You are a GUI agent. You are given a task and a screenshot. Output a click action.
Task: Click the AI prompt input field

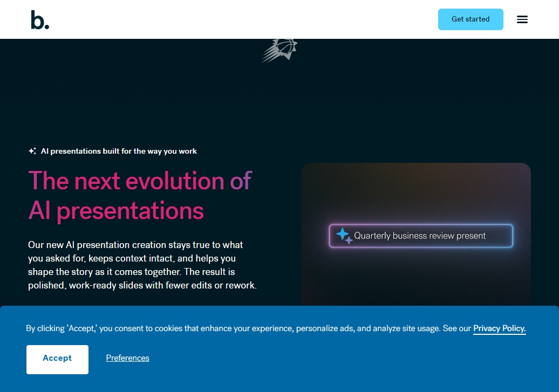[421, 236]
